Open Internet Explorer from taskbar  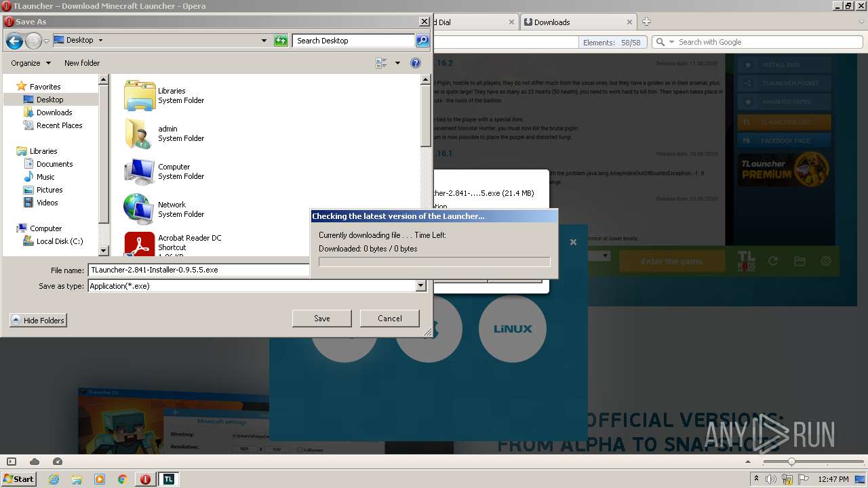54,479
